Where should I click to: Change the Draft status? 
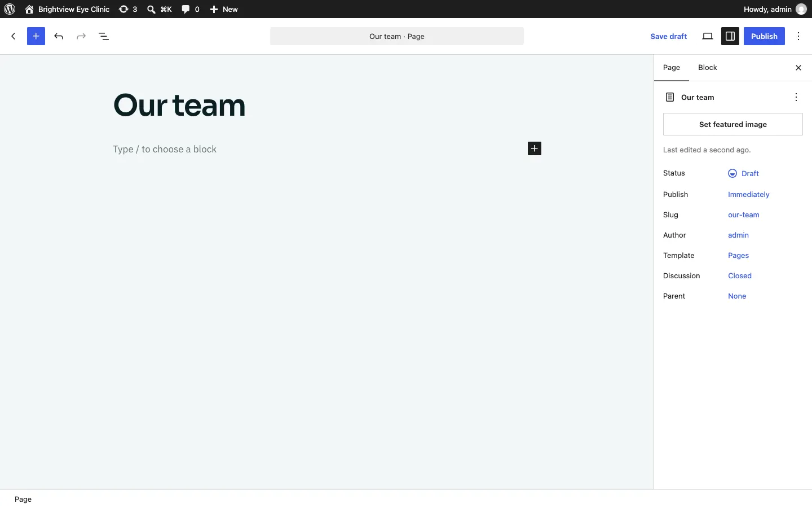click(744, 173)
